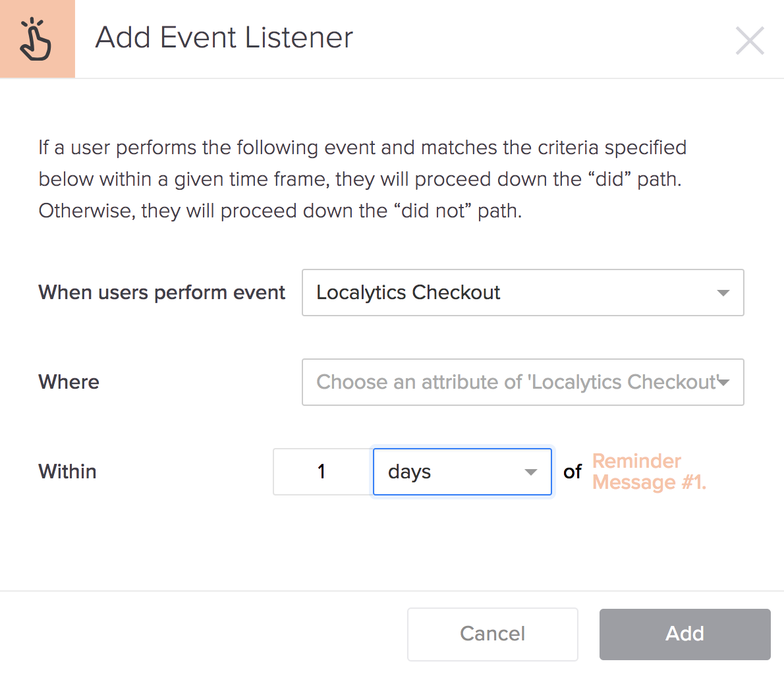Click the caret on the Where attribute field
784x676 pixels.
click(724, 382)
